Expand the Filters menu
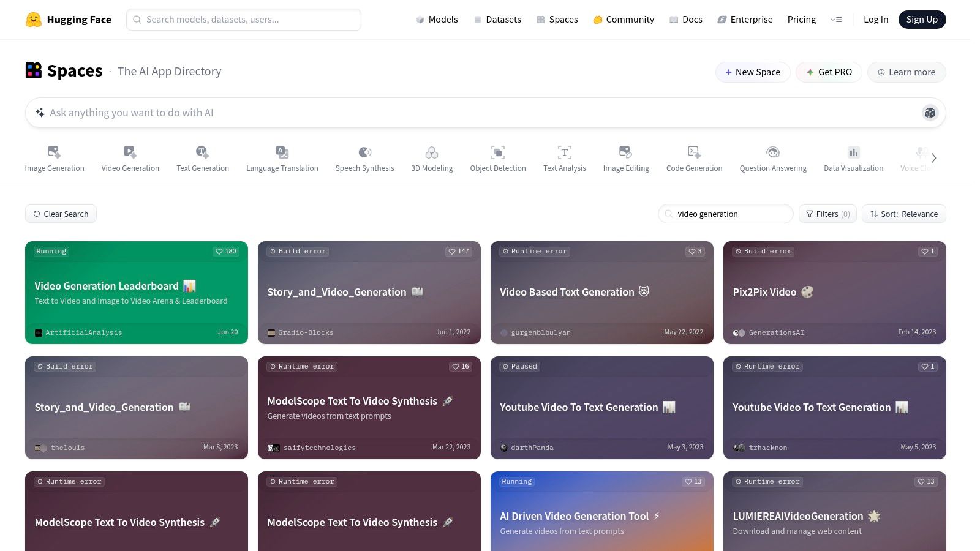 [827, 214]
